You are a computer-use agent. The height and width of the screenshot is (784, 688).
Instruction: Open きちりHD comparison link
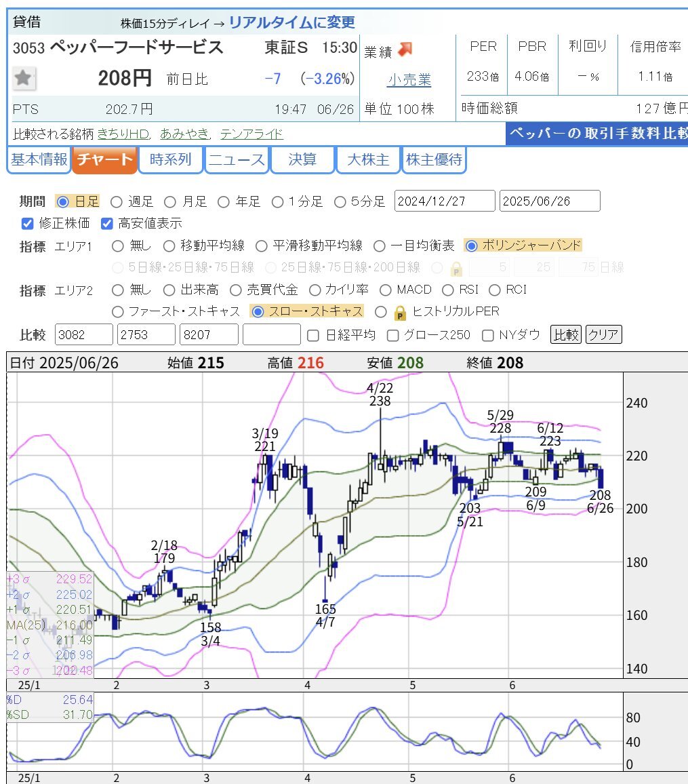(x=123, y=134)
